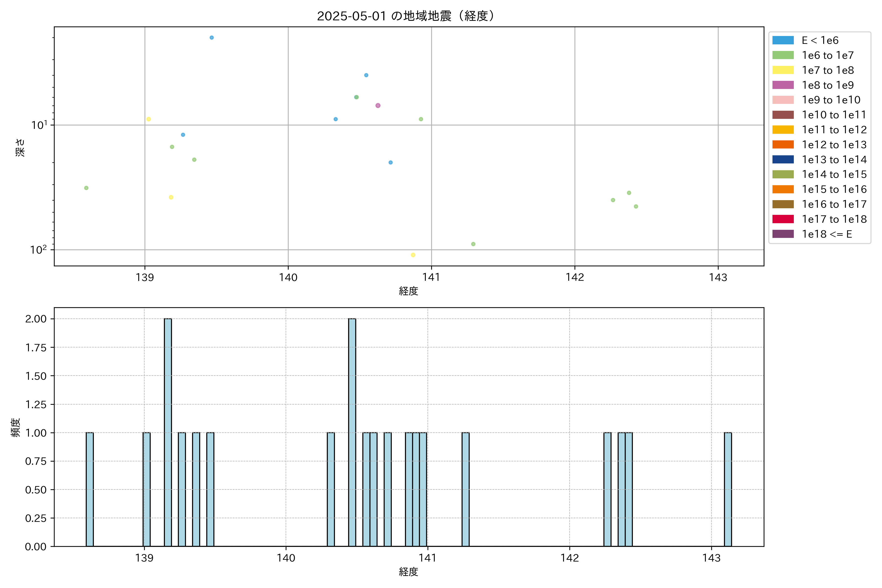Image resolution: width=882 pixels, height=588 pixels.
Task: Click the leftmost green scatter point
Action: click(x=86, y=188)
